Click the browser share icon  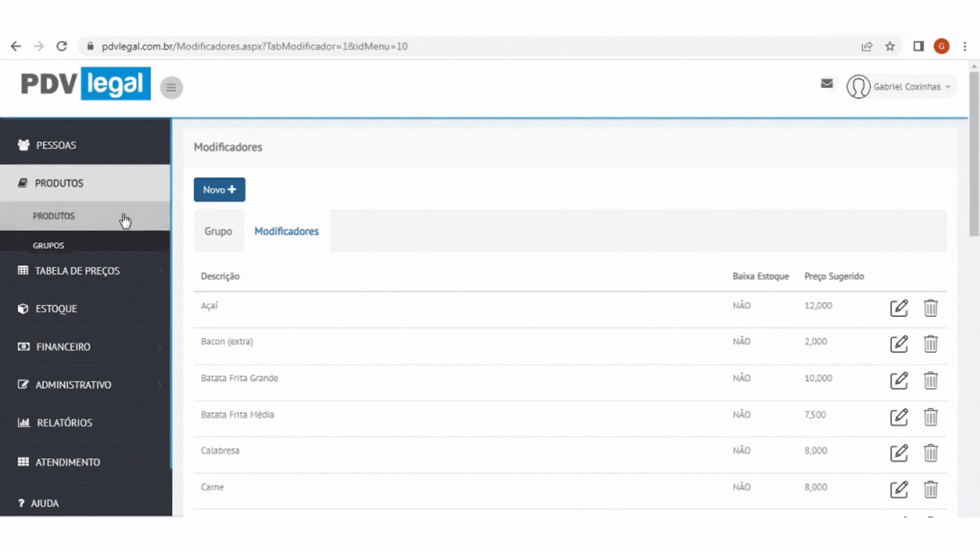pyautogui.click(x=867, y=46)
